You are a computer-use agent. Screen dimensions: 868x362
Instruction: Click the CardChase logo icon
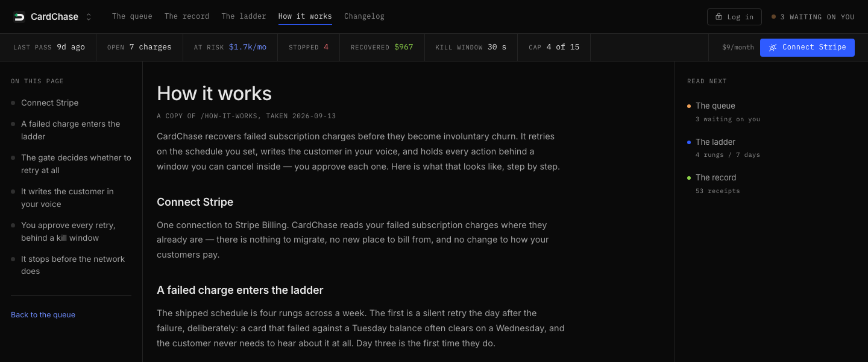[x=19, y=17]
